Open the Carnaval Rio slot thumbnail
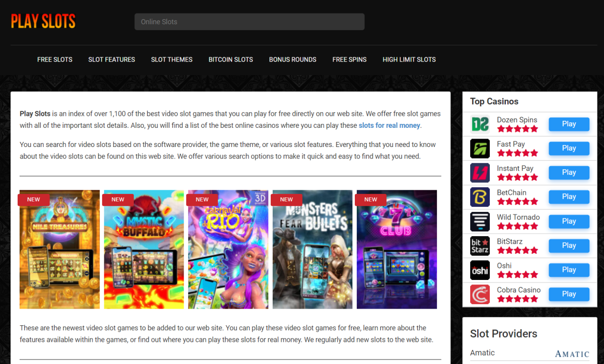This screenshot has width=604, height=364. [229, 249]
